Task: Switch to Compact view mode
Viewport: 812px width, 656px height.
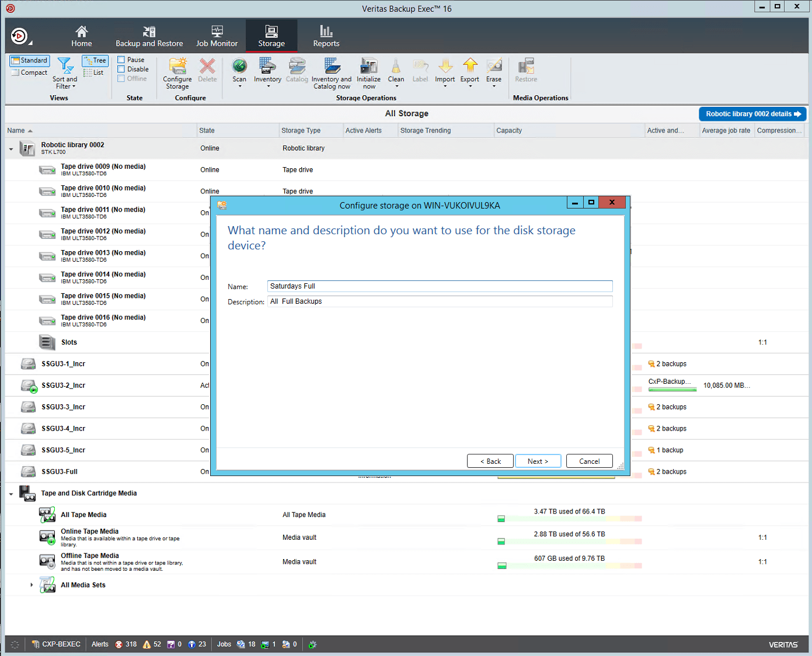Action: (29, 72)
